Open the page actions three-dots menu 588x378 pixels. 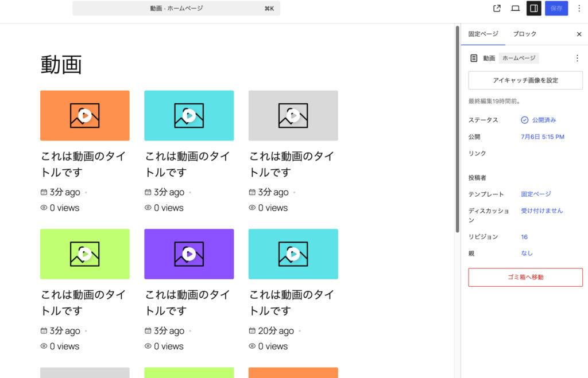(x=577, y=58)
